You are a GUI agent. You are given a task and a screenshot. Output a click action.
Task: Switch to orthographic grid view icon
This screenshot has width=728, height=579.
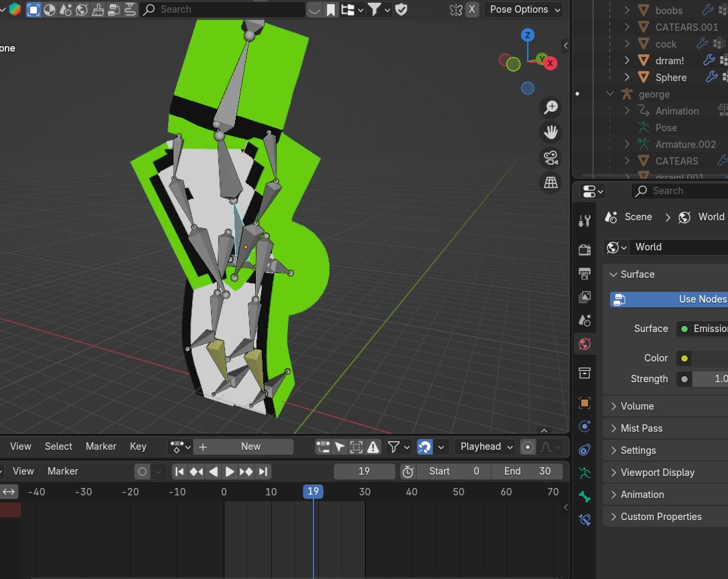(551, 182)
